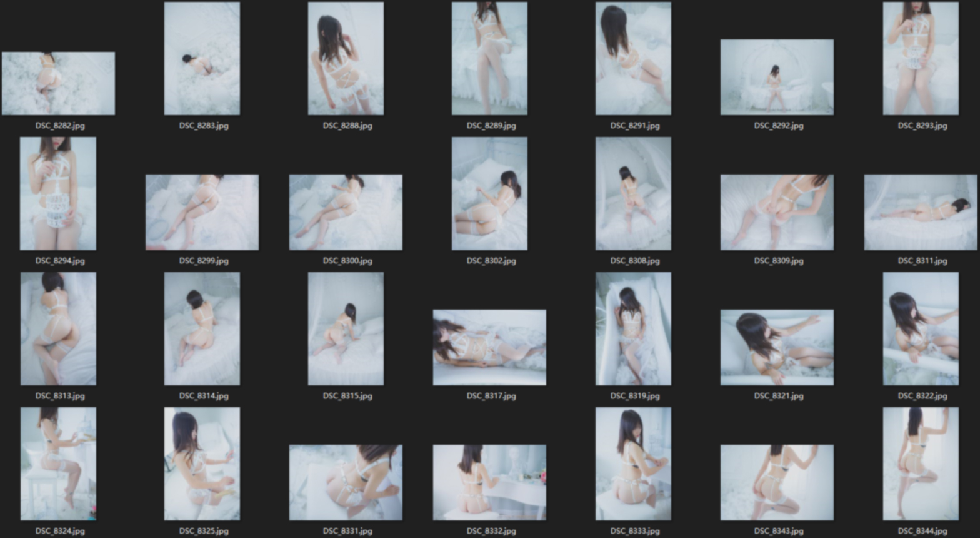980x538 pixels.
Task: Click the file name text DSC_8294.jpg
Action: 60,261
